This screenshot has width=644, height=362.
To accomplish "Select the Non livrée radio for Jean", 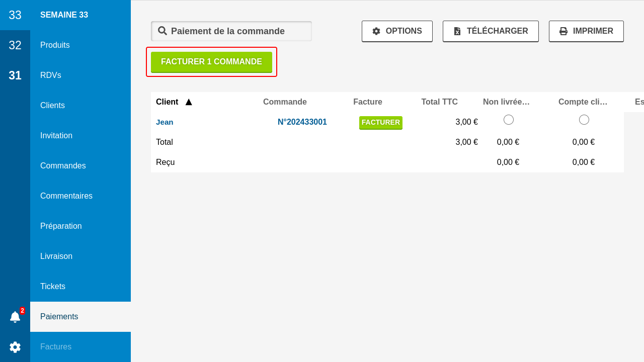I will [x=509, y=120].
